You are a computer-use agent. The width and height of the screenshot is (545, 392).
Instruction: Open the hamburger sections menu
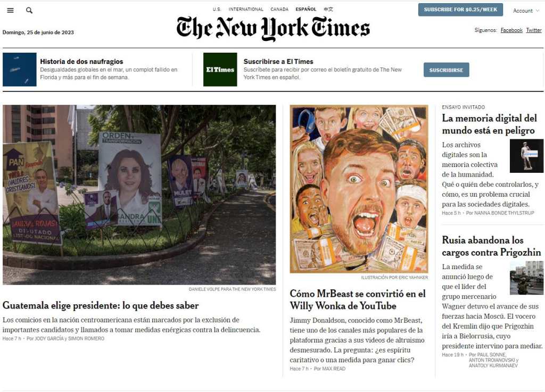(x=11, y=11)
